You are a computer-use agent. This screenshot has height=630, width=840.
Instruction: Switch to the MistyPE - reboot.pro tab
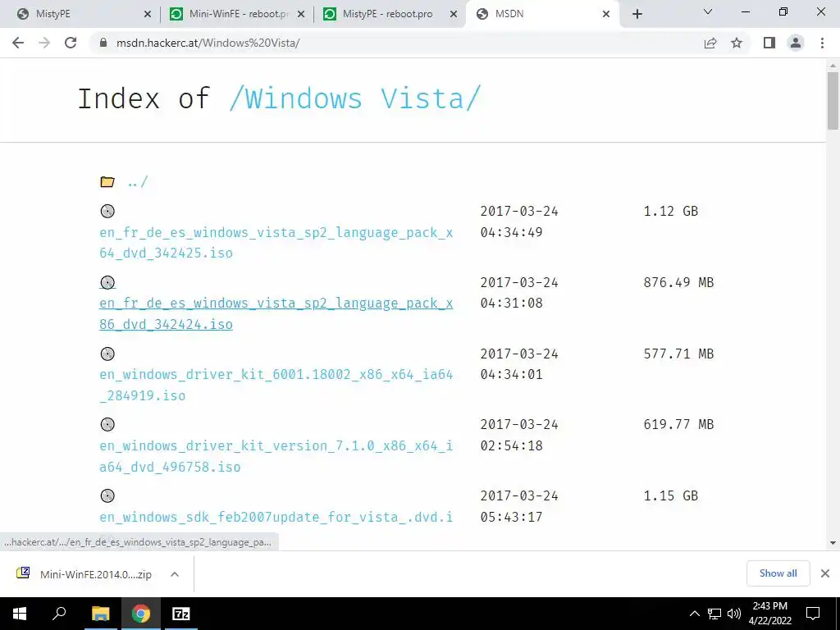click(391, 14)
